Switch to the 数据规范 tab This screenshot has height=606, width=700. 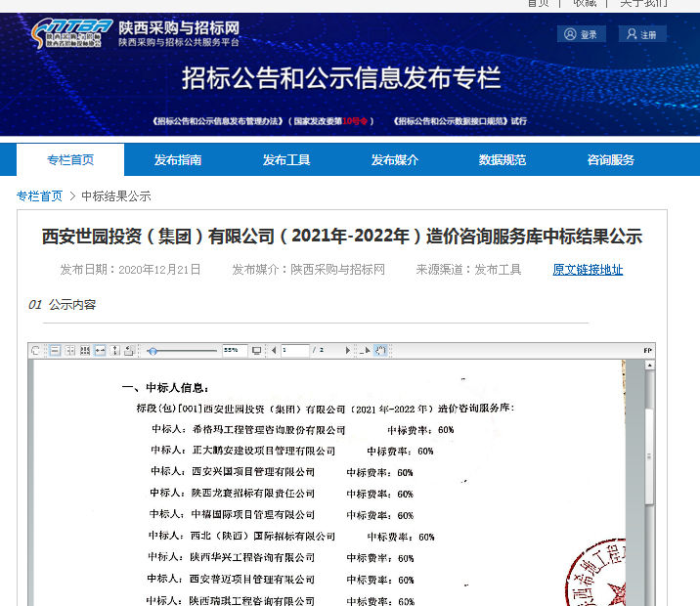pyautogui.click(x=503, y=160)
